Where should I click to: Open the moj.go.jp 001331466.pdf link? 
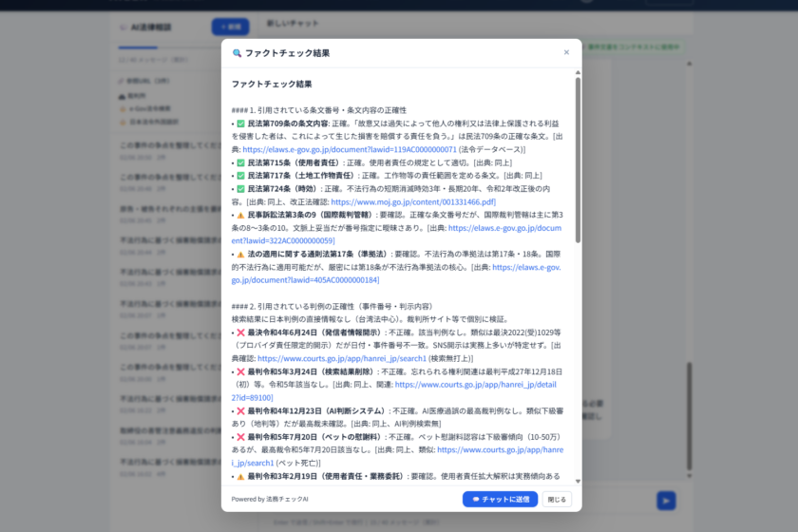click(413, 202)
